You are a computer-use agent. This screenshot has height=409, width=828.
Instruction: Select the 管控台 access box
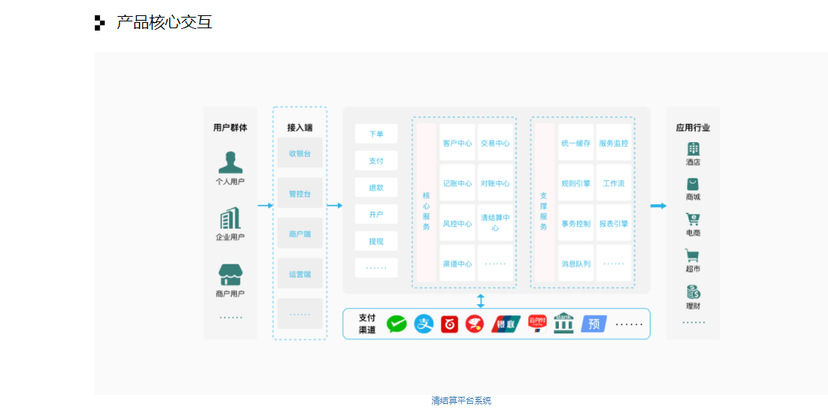pyautogui.click(x=300, y=193)
